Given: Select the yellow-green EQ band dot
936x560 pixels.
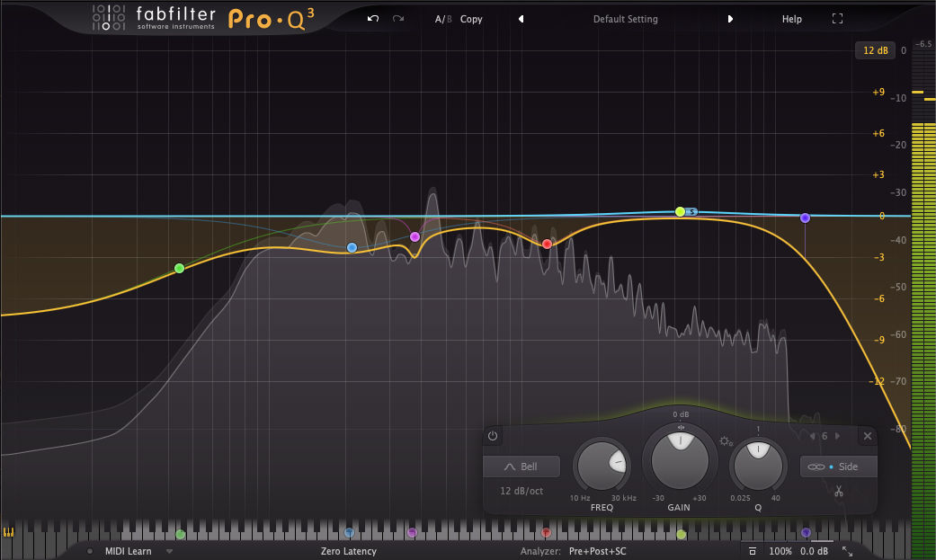Looking at the screenshot, I should pos(680,211).
